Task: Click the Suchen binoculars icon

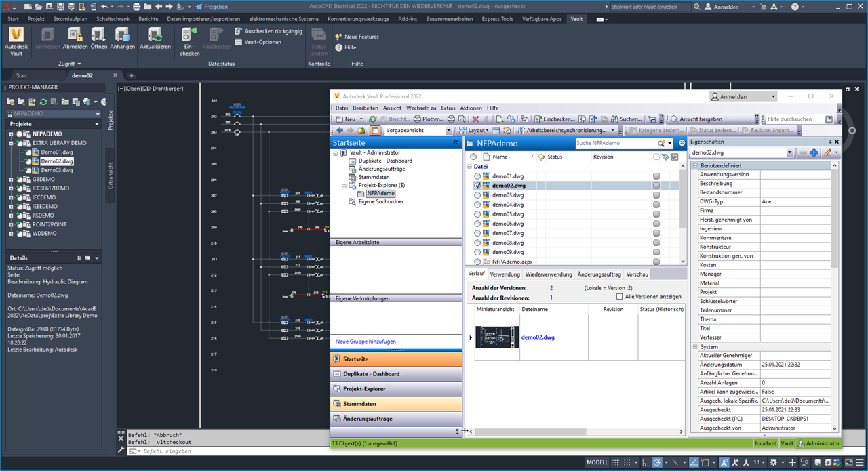Action: pos(616,118)
